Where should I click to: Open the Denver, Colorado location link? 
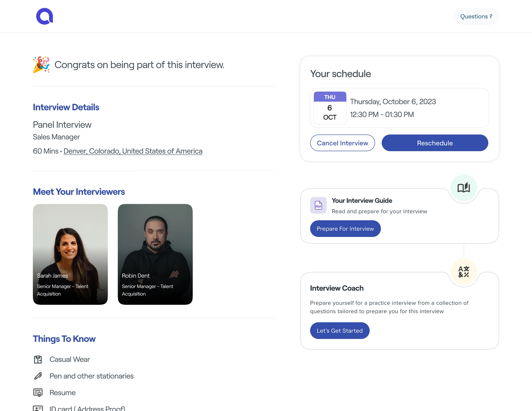[x=133, y=151]
